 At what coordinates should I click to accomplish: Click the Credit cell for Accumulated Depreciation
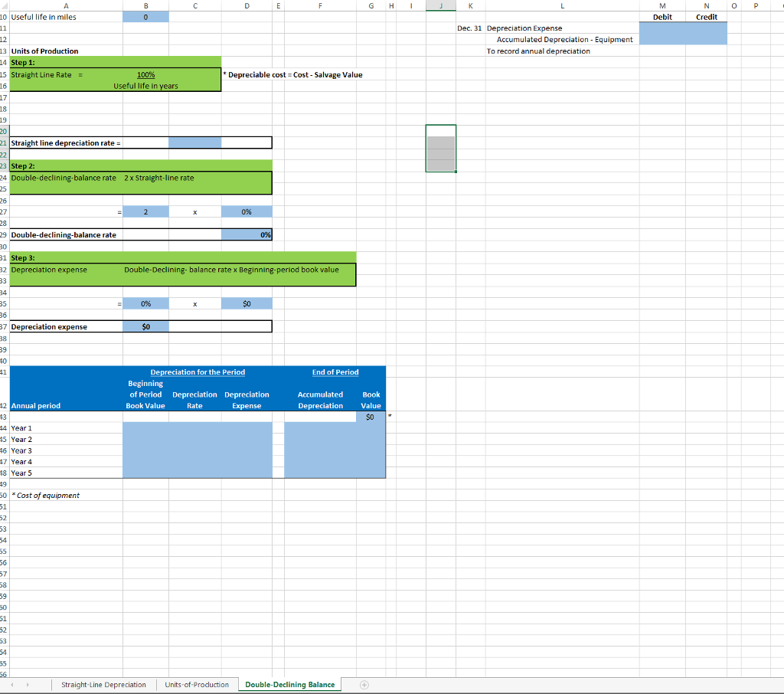pyautogui.click(x=707, y=40)
